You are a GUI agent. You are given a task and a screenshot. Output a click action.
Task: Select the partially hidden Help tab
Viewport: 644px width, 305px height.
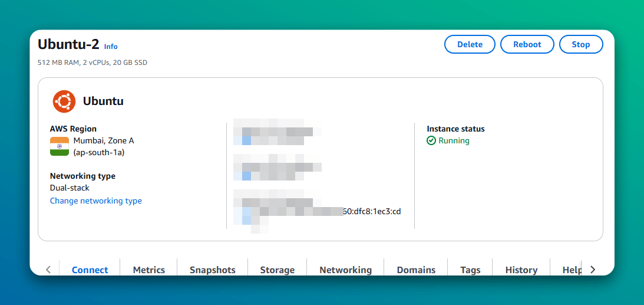[571, 270]
